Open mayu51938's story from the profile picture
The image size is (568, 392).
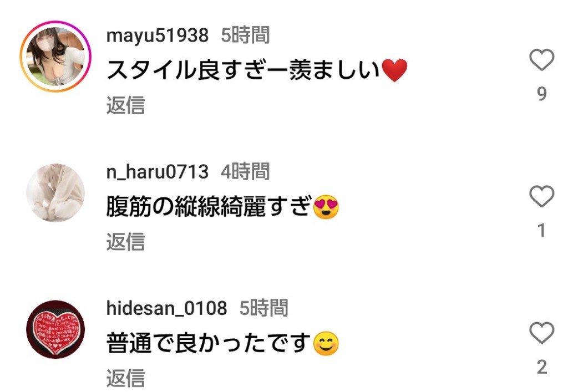[55, 57]
